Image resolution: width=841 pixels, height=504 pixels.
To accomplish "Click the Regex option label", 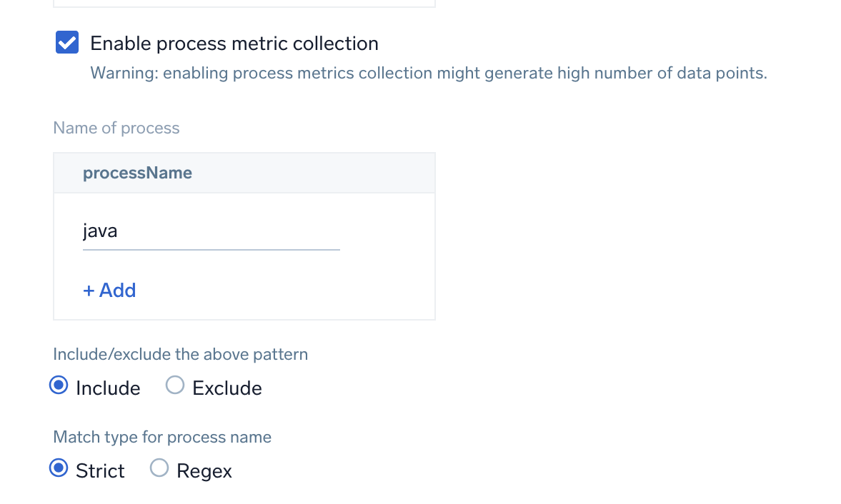I will tap(204, 470).
